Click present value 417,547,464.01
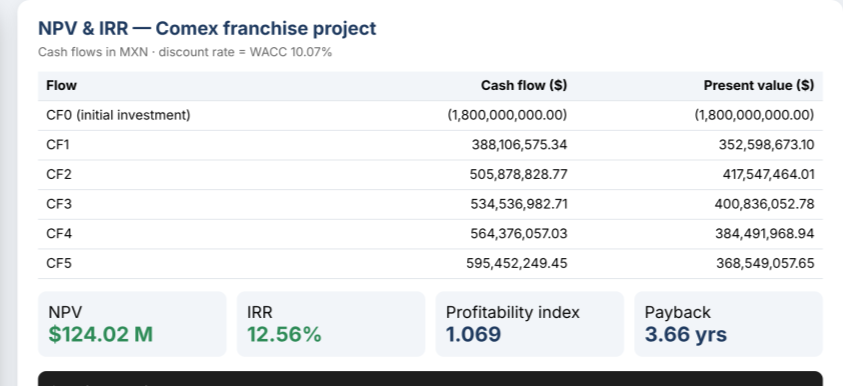The image size is (843, 386). (768, 174)
